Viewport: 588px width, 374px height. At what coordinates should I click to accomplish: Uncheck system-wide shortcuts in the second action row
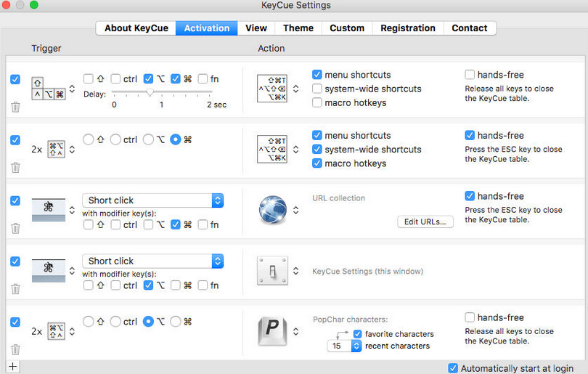pyautogui.click(x=317, y=150)
